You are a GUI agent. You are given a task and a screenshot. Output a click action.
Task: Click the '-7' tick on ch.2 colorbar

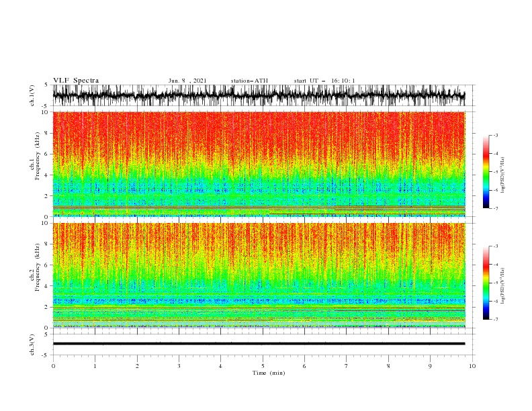tap(496, 320)
